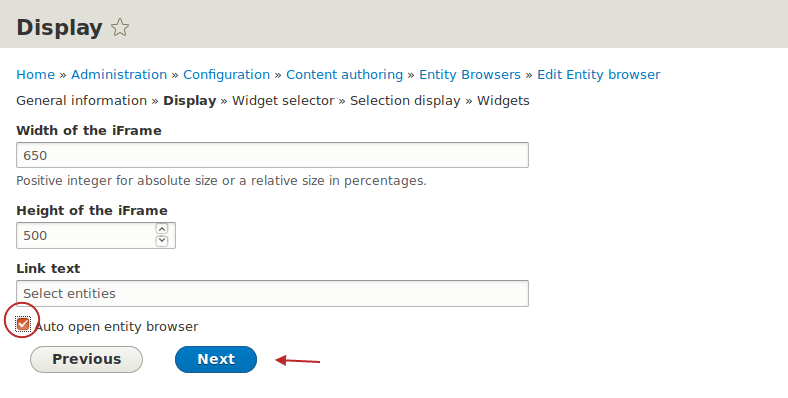Select the Selection display wizard step
The image size is (788, 398).
click(406, 101)
